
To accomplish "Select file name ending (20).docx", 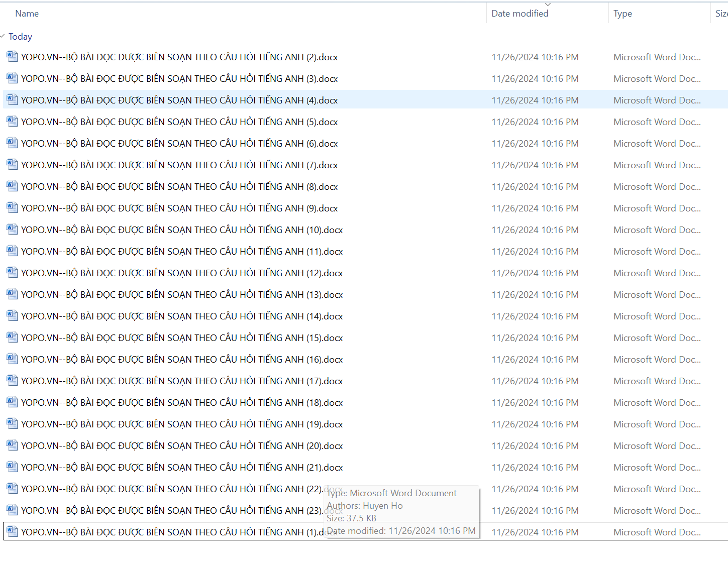I will (182, 446).
